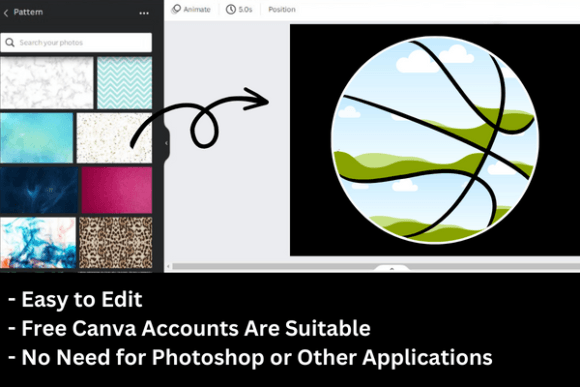Open the Animate option
This screenshot has width=580, height=387.
[191, 10]
